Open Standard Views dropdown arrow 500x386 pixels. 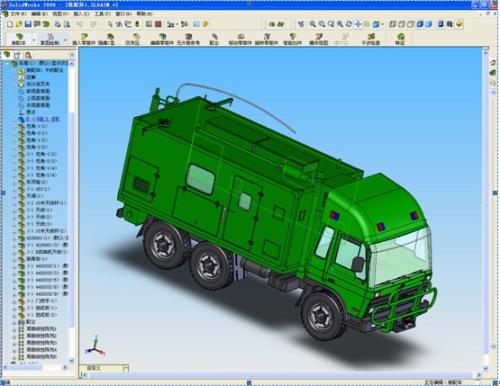[x=382, y=24]
